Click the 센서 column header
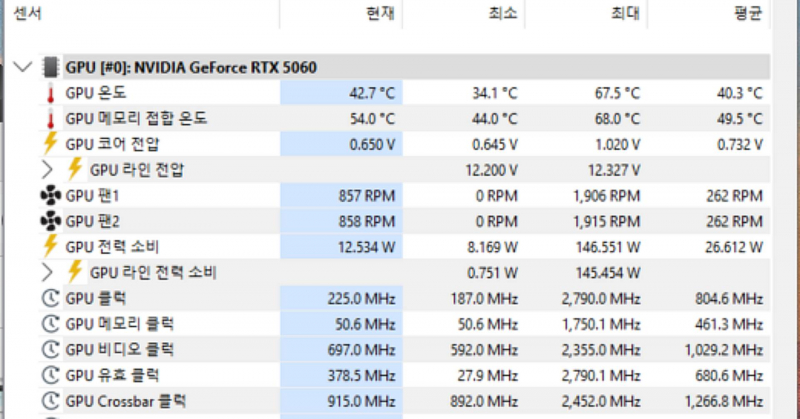This screenshot has width=800, height=419. coord(142,13)
